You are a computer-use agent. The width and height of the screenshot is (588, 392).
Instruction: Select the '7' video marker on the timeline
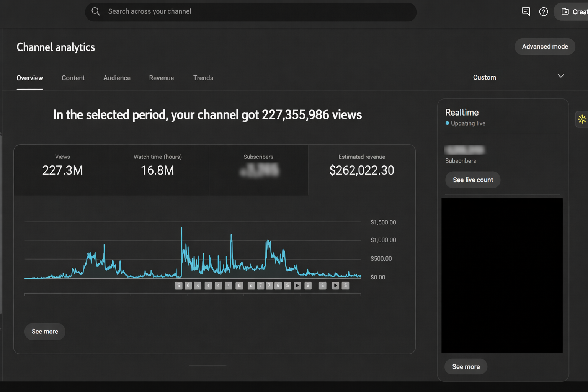(260, 286)
